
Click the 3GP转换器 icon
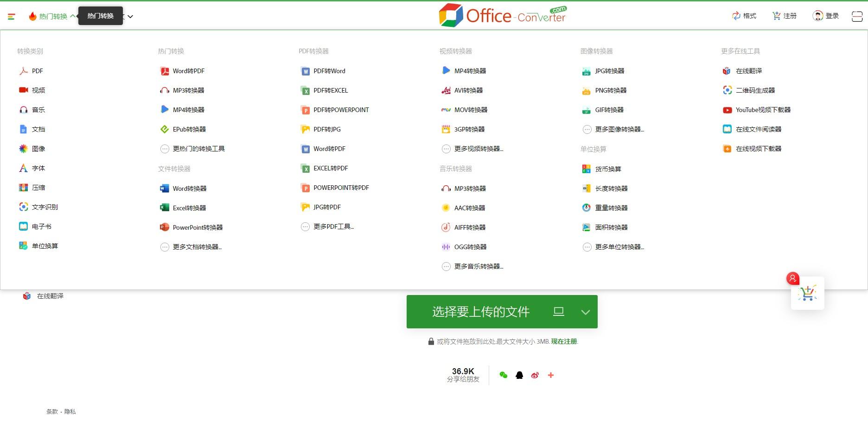(446, 129)
